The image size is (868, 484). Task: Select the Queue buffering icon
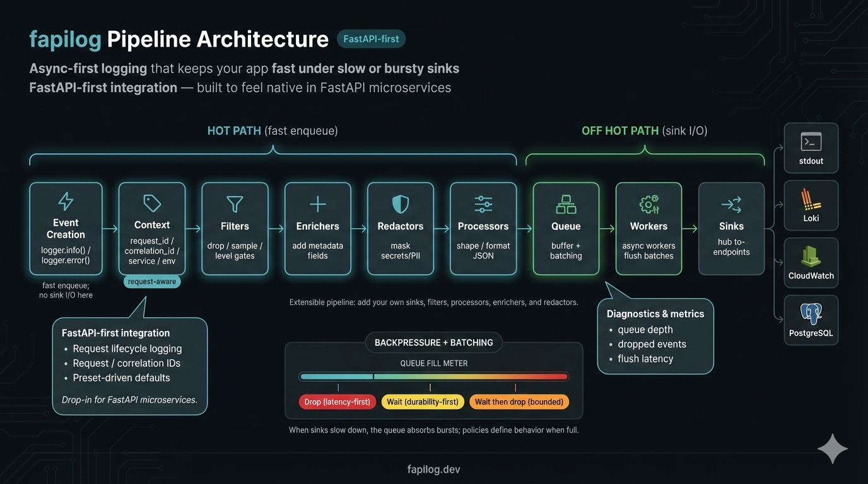point(565,203)
